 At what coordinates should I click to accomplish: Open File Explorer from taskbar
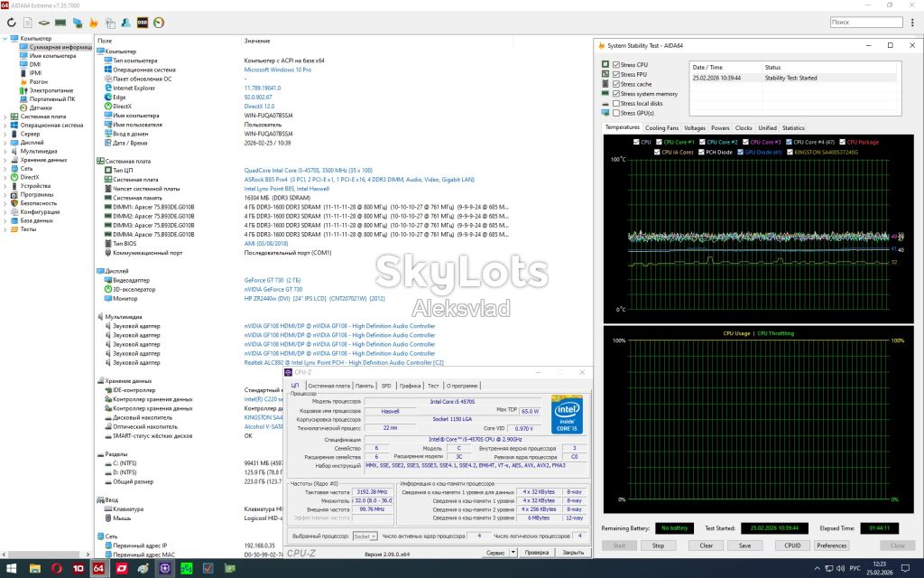click(x=35, y=569)
